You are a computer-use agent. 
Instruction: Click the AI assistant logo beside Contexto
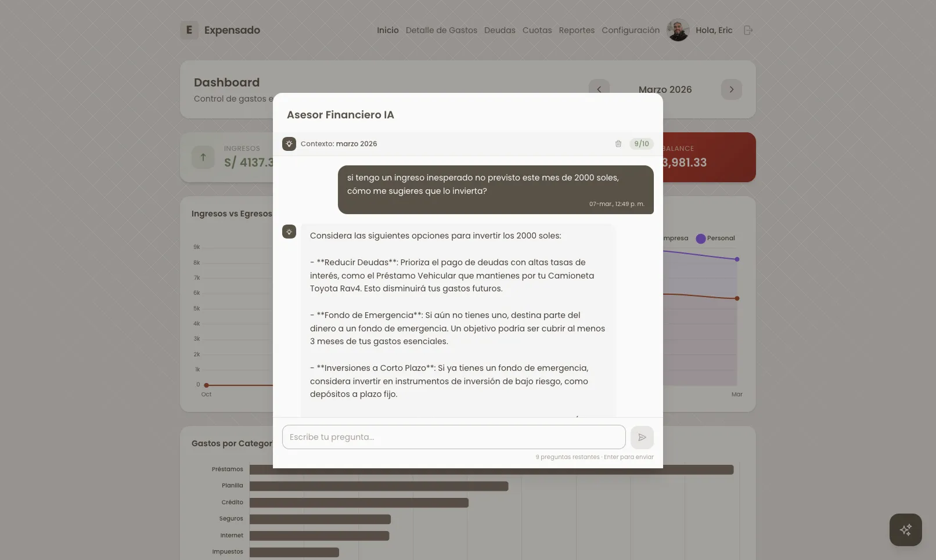click(289, 143)
